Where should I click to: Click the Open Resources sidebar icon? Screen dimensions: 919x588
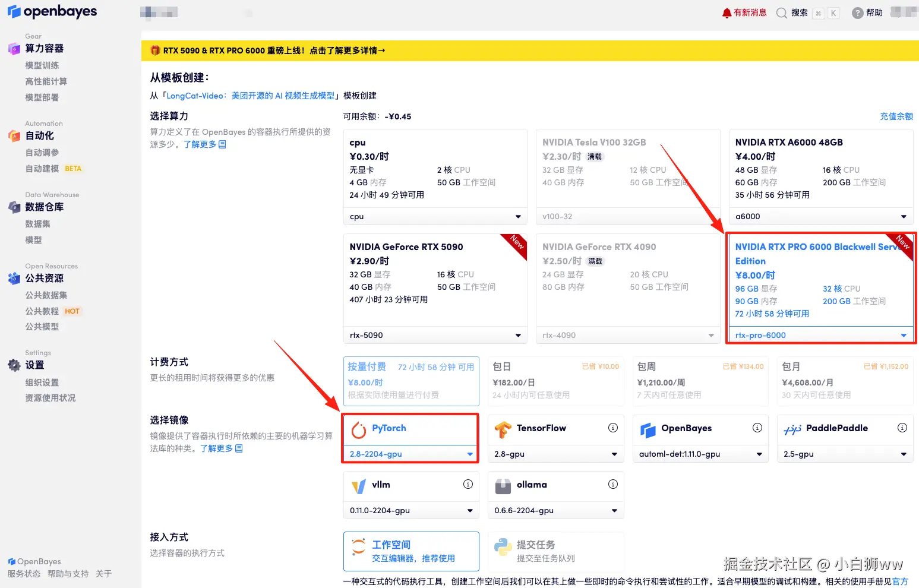[x=14, y=278]
